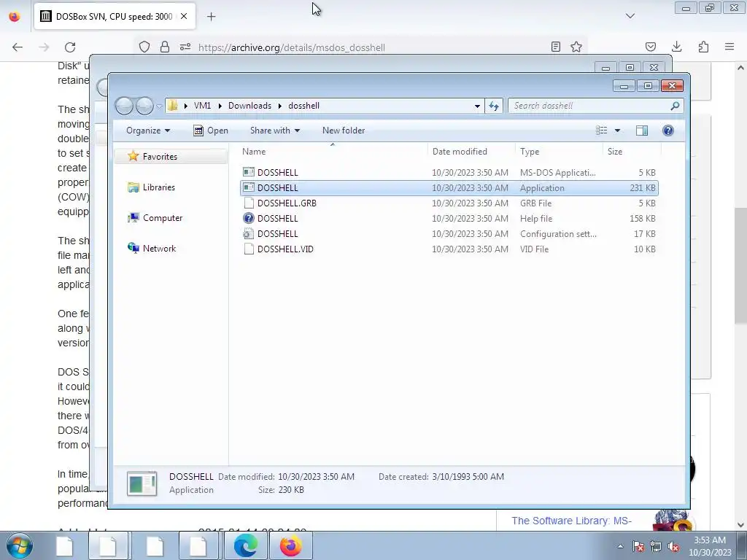
Task: Switch to Firefox in the taskbar
Action: click(x=290, y=545)
